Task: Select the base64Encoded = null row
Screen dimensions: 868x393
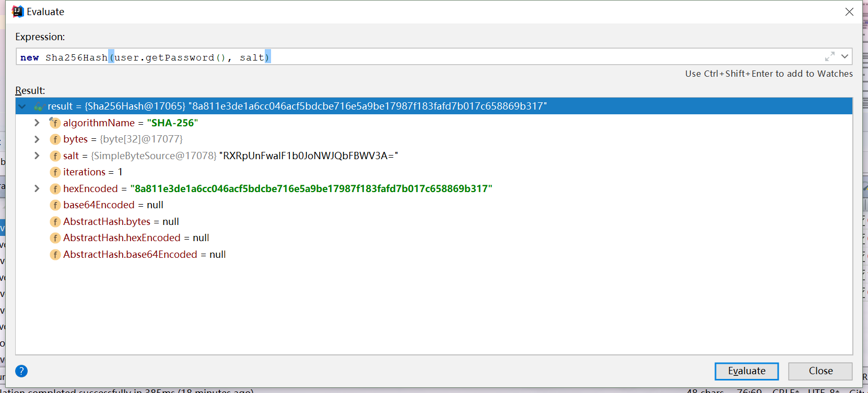Action: [434, 205]
